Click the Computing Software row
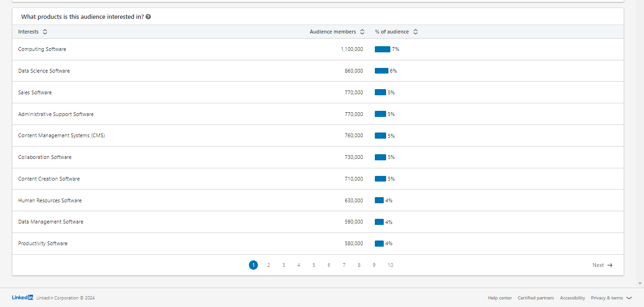Image resolution: width=644 pixels, height=307 pixels. [42, 49]
